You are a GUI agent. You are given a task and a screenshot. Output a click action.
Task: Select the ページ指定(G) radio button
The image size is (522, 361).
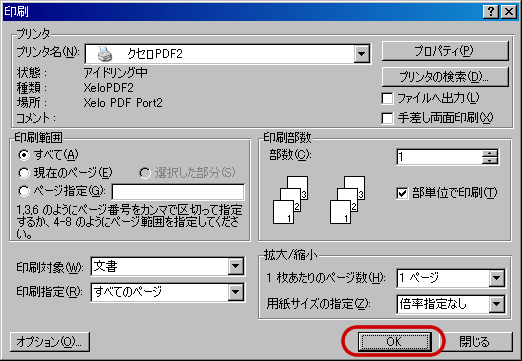coord(24,191)
